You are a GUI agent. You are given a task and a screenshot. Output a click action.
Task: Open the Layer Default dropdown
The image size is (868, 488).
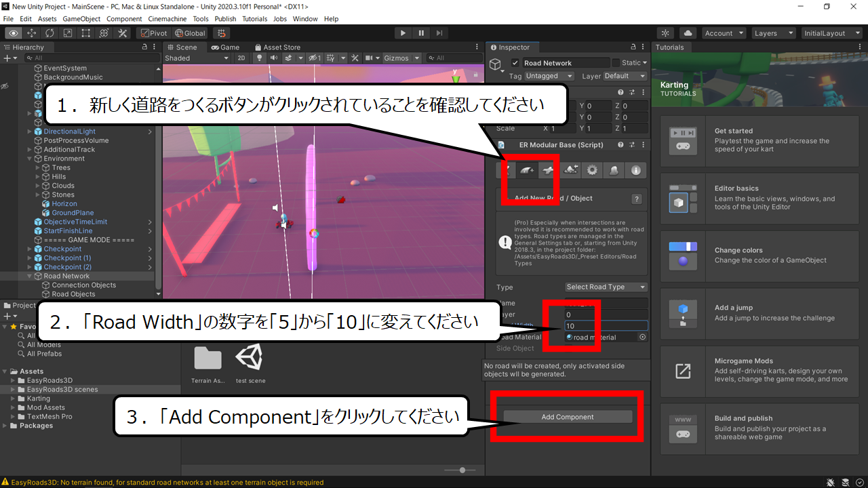pos(625,76)
